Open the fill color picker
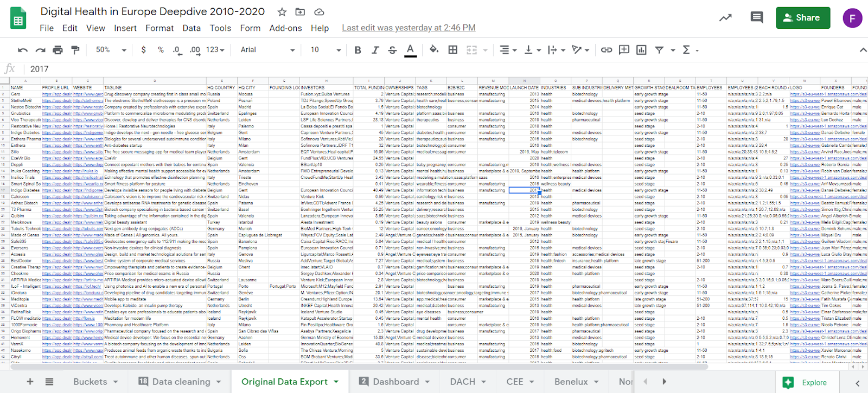Viewport: 868px width, 393px height. [x=434, y=50]
